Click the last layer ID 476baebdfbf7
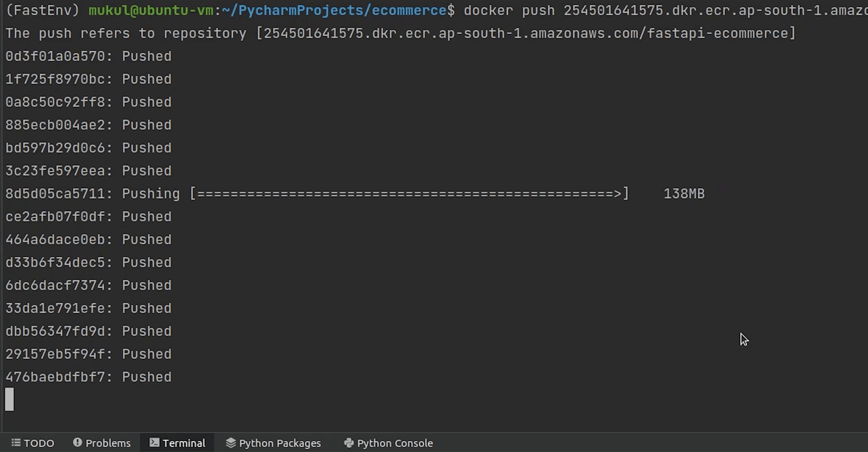868x452 pixels. pyautogui.click(x=56, y=377)
